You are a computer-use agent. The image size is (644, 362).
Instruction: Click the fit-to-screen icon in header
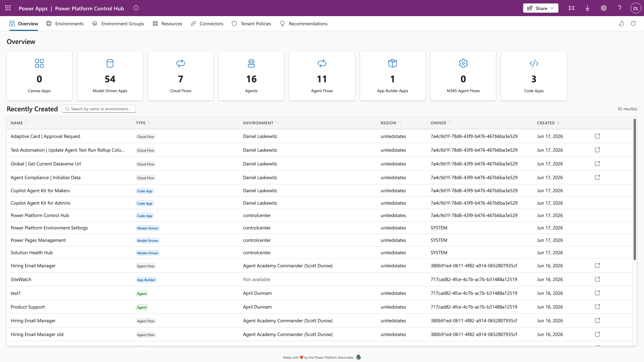(572, 8)
